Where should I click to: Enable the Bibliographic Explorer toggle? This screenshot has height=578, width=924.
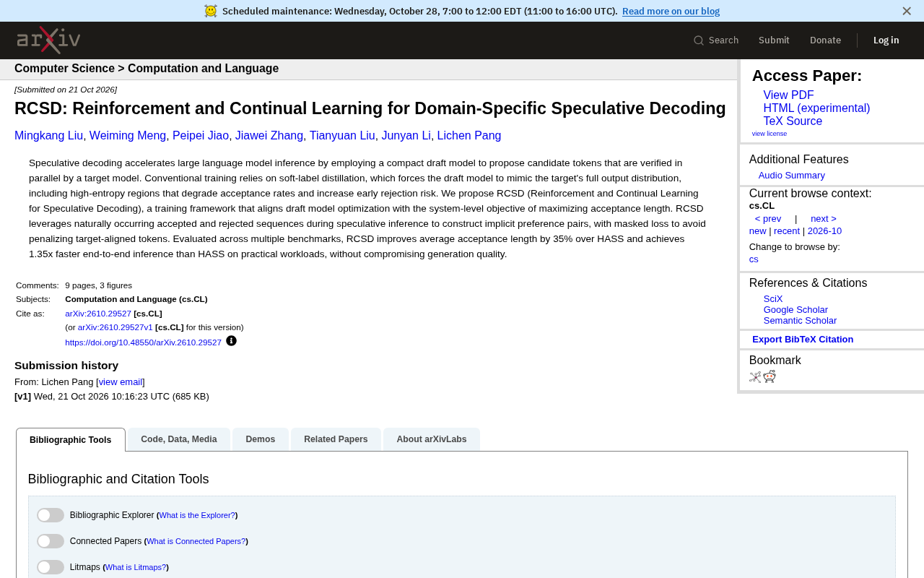[x=51, y=515]
